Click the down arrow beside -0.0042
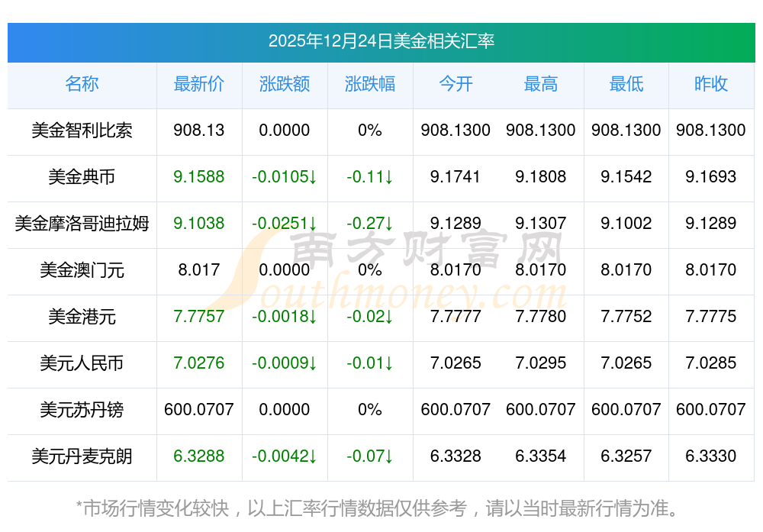This screenshot has height=532, width=763. (313, 457)
